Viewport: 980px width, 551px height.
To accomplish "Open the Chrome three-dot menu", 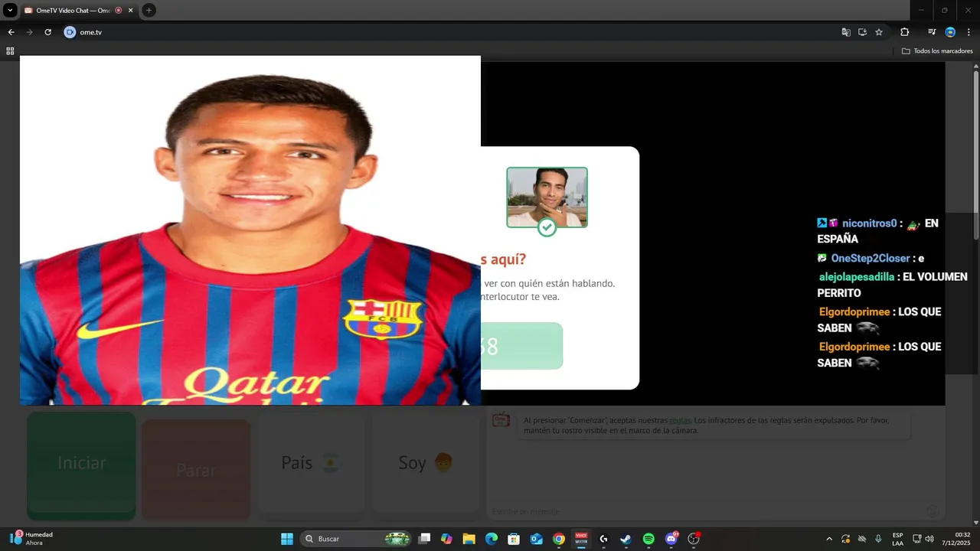I will point(969,32).
